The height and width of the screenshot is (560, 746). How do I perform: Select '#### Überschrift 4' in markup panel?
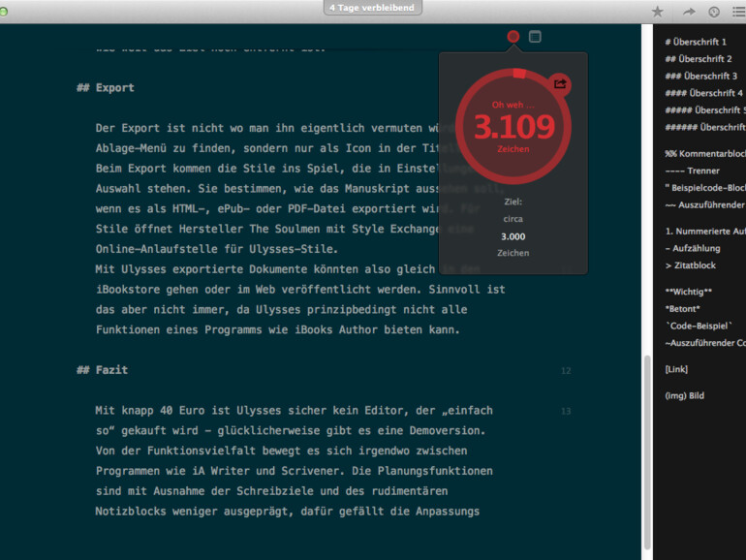click(704, 93)
